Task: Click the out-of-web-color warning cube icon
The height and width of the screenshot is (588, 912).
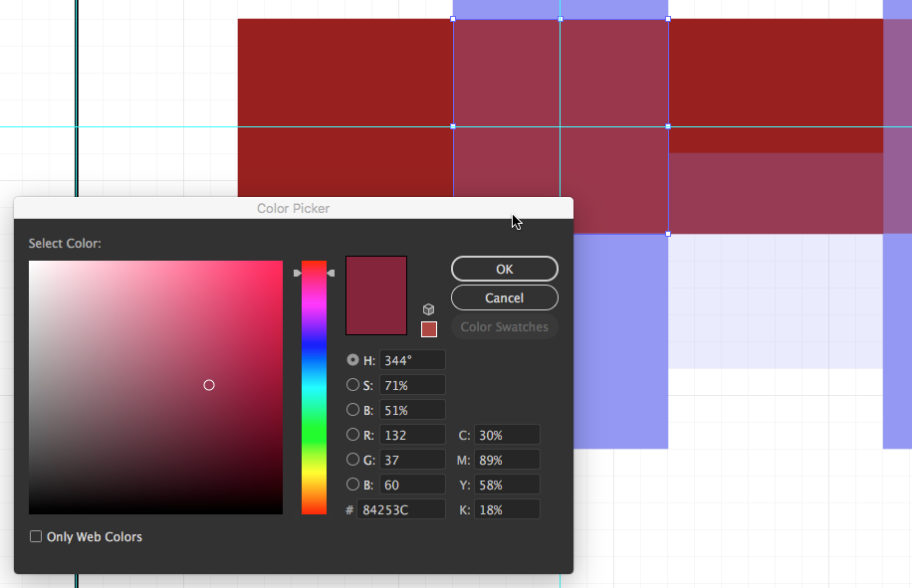Action: click(429, 309)
